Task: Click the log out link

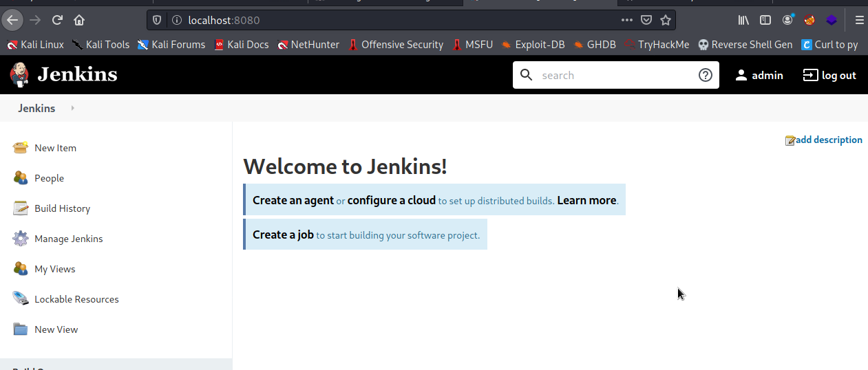Action: 830,75
